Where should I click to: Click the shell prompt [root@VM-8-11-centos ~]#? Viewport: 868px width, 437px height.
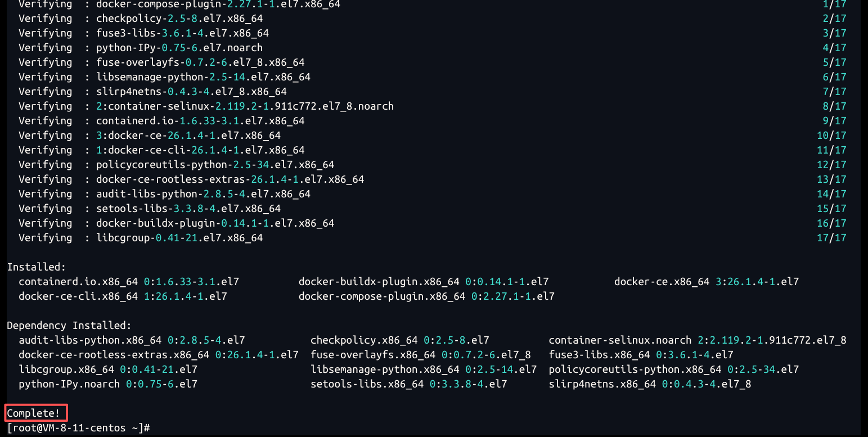click(78, 428)
